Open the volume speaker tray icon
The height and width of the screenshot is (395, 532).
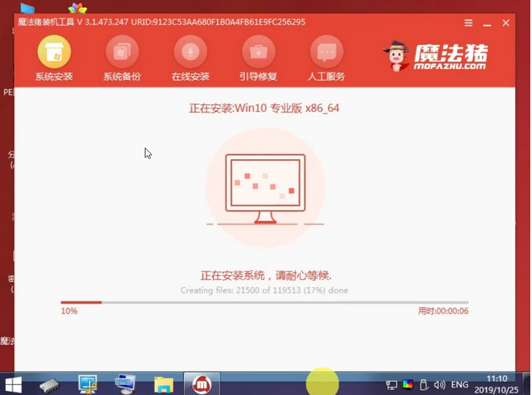(x=440, y=385)
